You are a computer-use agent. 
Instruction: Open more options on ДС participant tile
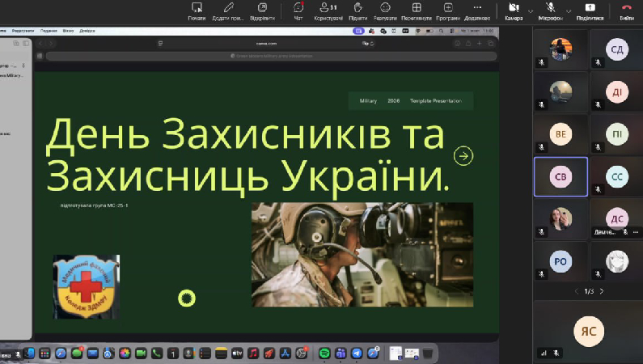click(636, 232)
